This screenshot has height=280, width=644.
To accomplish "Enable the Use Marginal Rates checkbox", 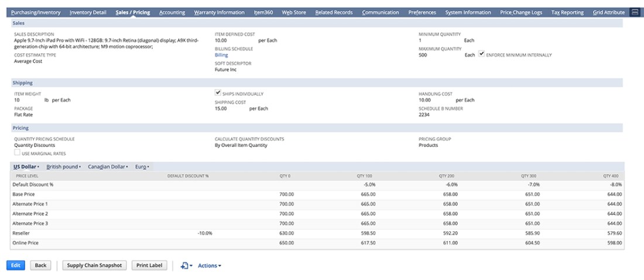I will coord(17,152).
